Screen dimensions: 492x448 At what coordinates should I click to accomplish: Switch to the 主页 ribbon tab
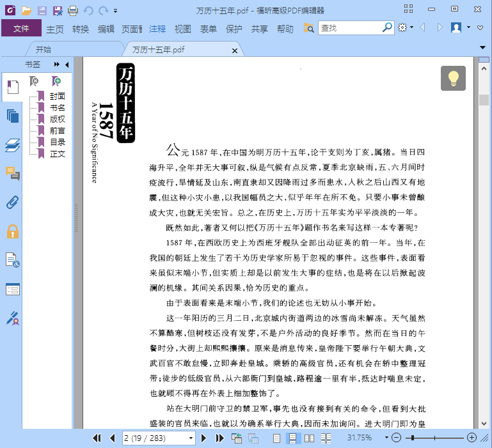tap(55, 29)
